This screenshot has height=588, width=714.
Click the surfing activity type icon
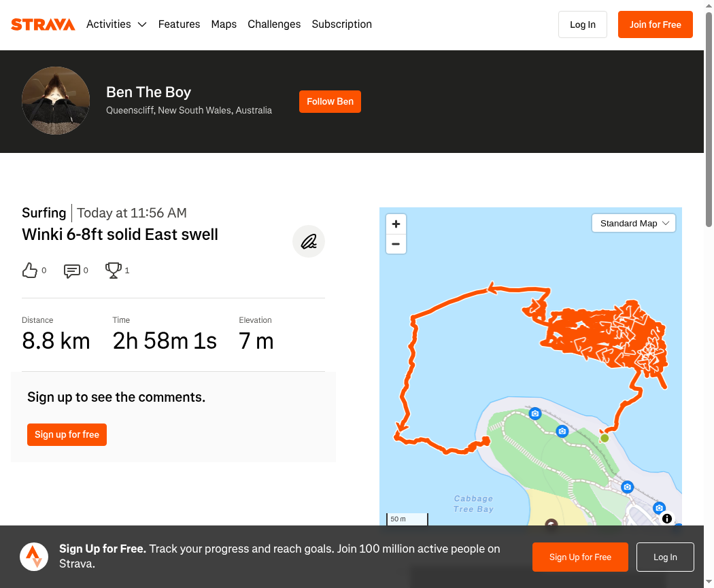(309, 241)
